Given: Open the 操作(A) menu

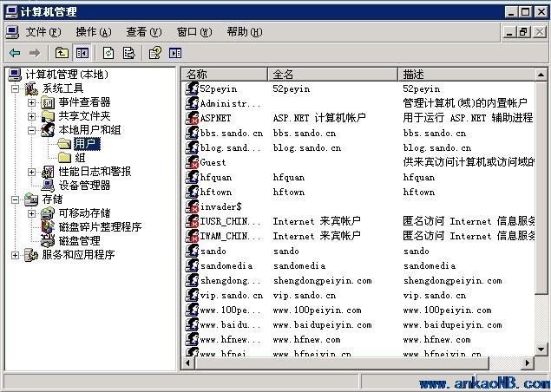Looking at the screenshot, I should pos(93,32).
